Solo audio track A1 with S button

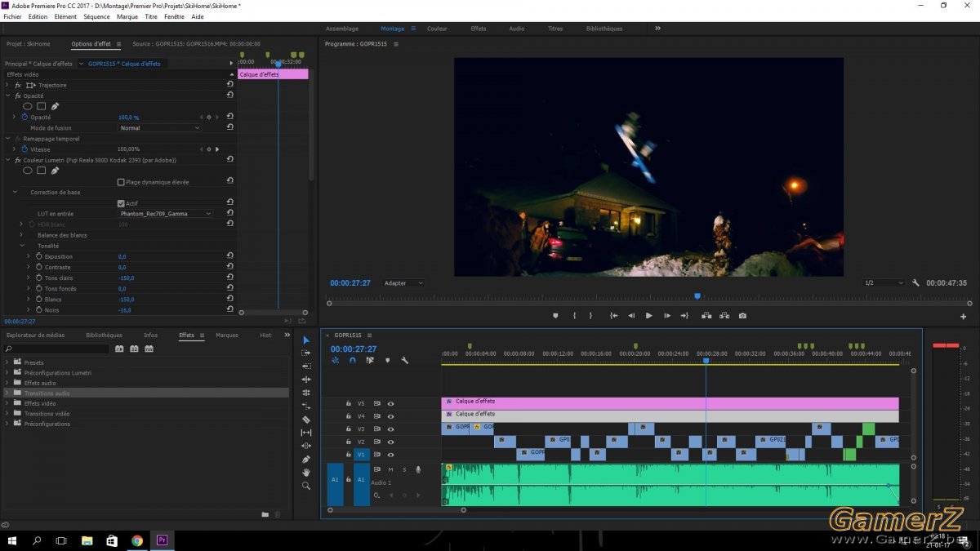(403, 469)
